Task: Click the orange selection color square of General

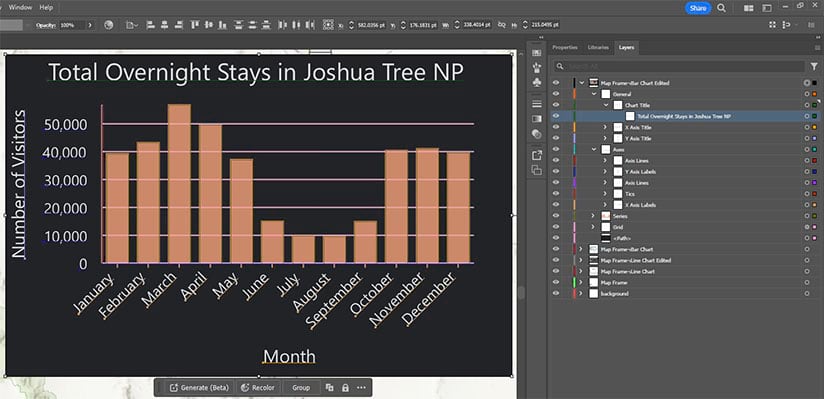Action: [x=814, y=94]
